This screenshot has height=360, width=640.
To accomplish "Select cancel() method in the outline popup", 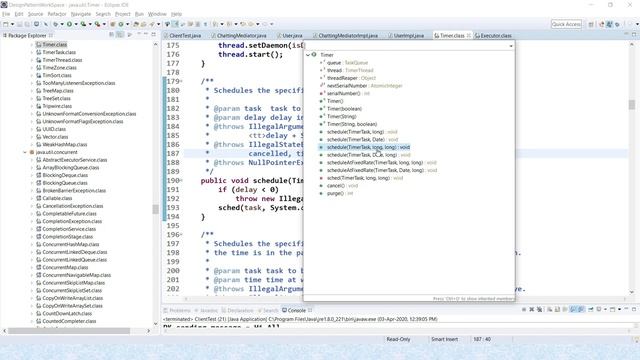I will (x=342, y=186).
